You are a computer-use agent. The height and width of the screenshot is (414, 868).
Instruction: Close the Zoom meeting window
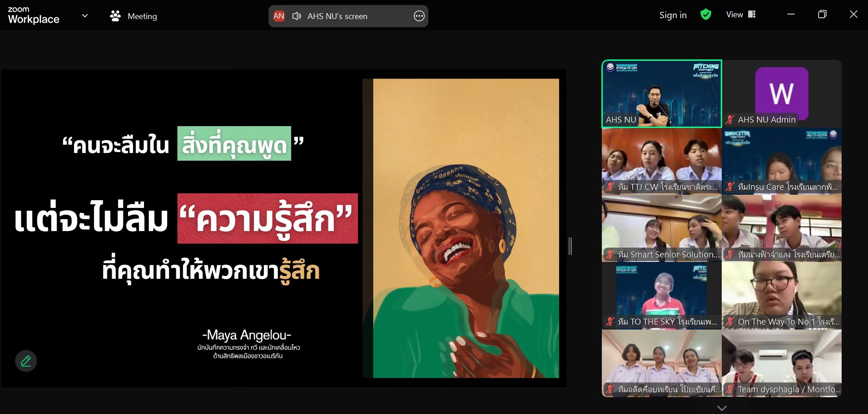(x=853, y=15)
